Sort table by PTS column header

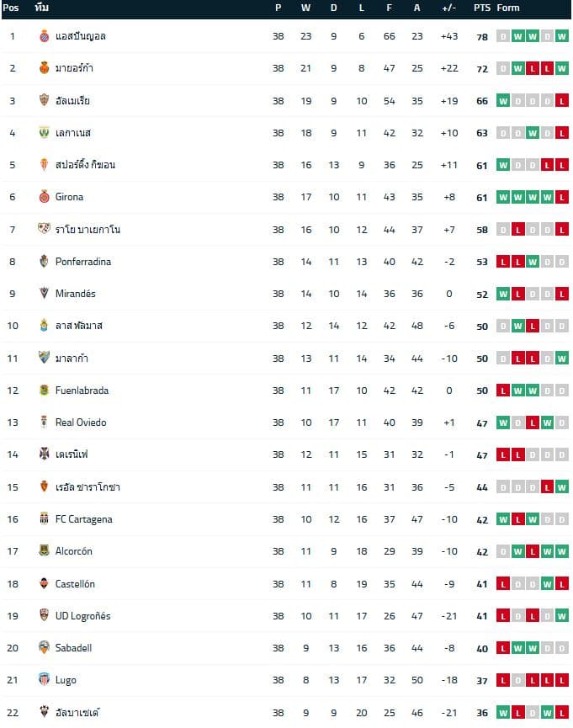(482, 8)
